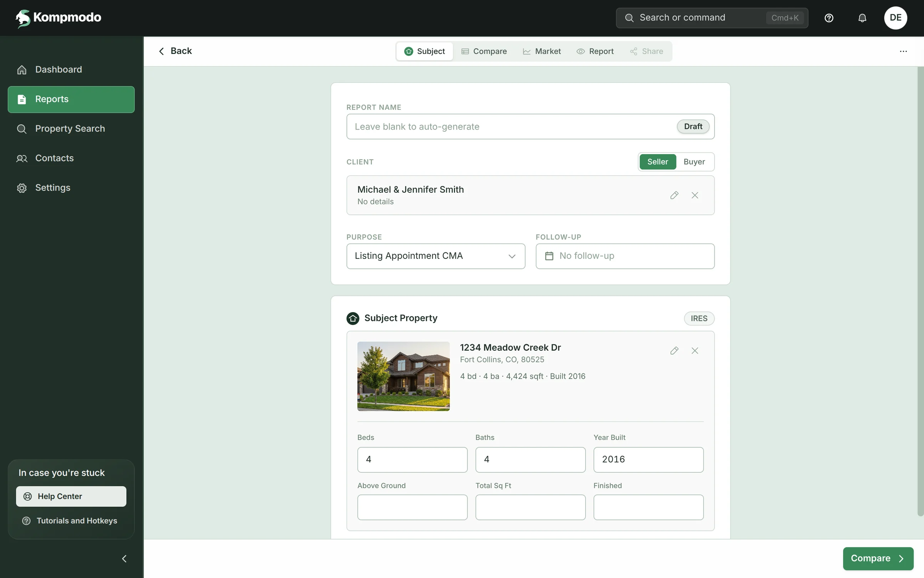Open the Follow-up date picker
The image size is (924, 578).
coord(625,256)
